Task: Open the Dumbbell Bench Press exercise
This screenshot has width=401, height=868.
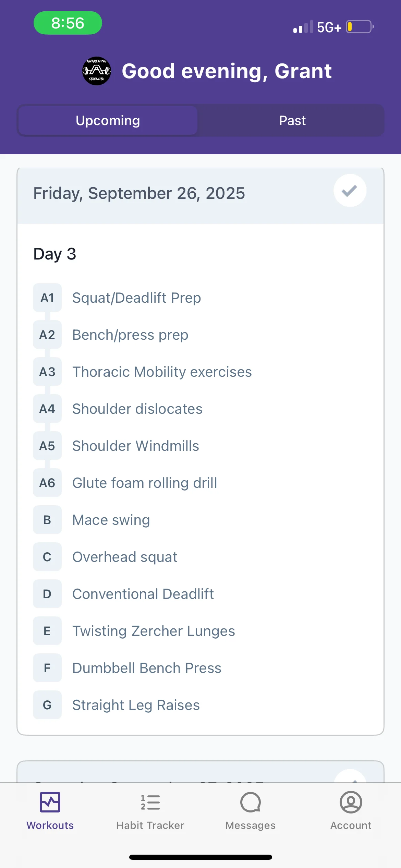Action: coord(147,668)
